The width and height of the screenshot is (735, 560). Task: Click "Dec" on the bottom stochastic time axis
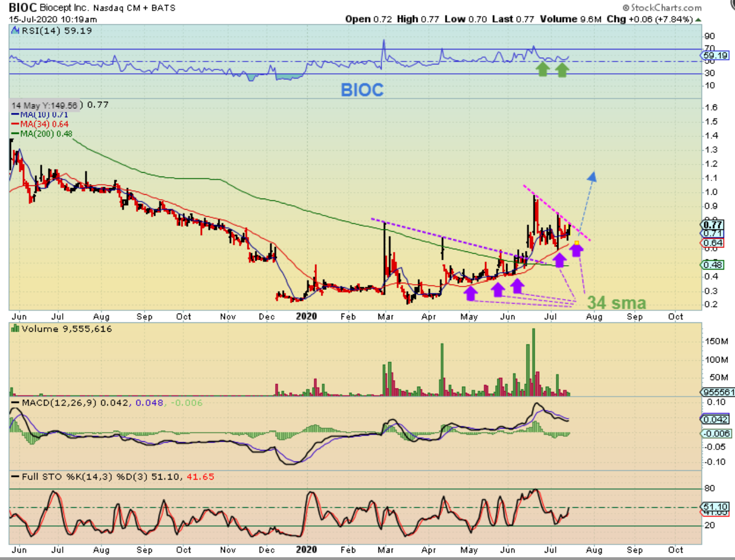coord(267,550)
